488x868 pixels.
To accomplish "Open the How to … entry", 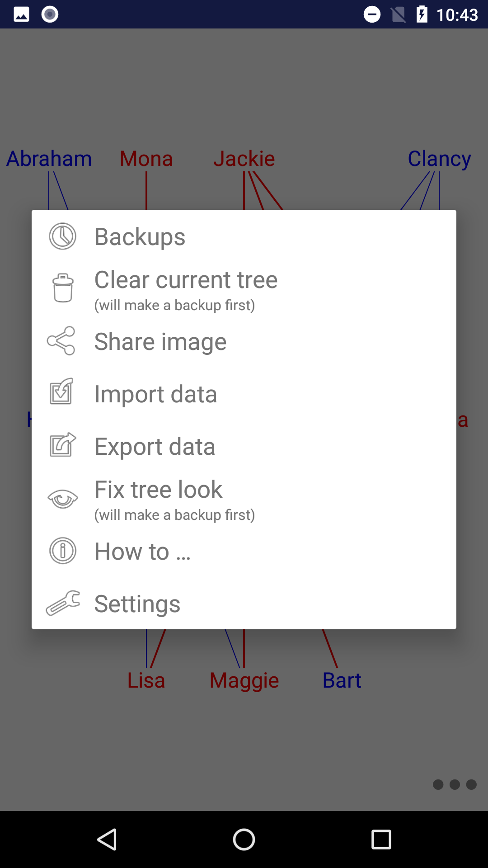I will pyautogui.click(x=142, y=552).
